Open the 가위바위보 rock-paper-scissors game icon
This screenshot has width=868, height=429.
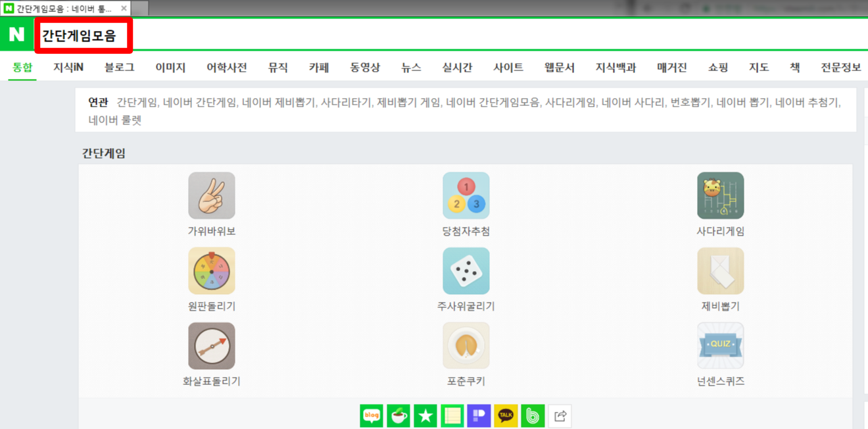[212, 195]
